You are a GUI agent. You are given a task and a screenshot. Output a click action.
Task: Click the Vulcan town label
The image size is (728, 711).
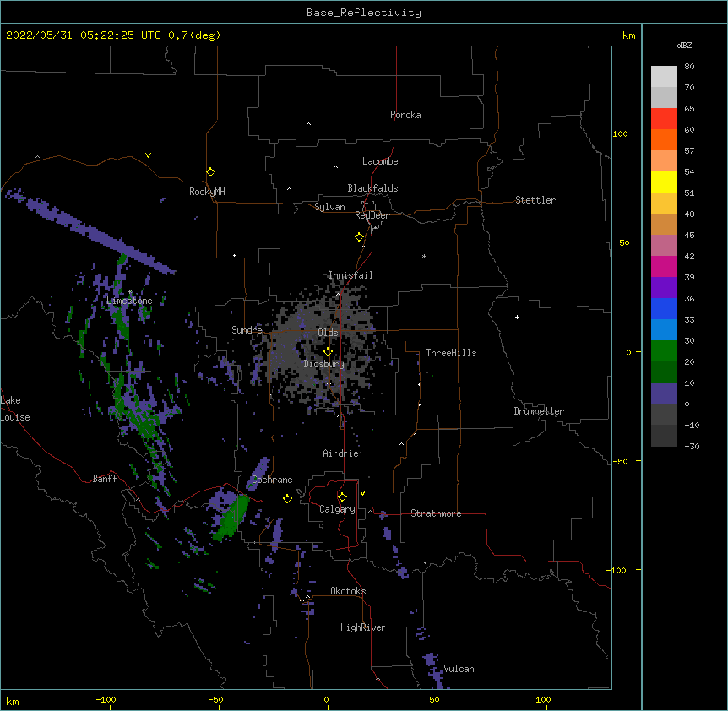click(459, 669)
